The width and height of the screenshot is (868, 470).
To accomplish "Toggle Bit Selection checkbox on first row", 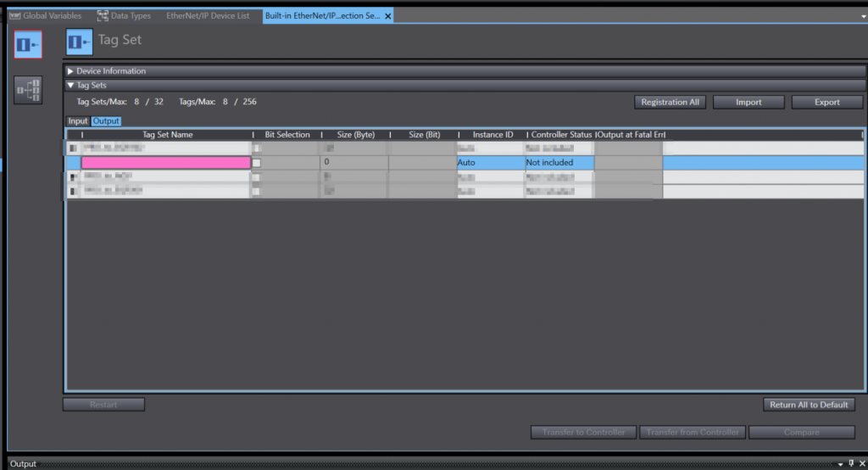I will pos(257,148).
